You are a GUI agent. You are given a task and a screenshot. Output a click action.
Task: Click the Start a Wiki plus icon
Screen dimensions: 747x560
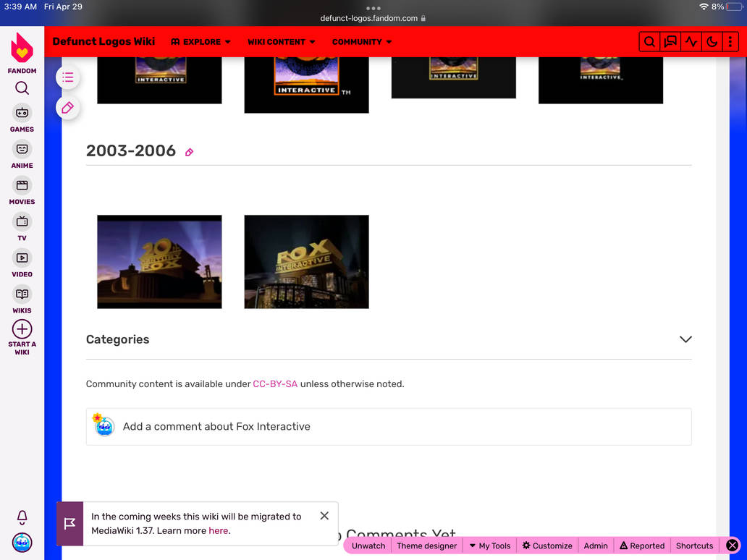pyautogui.click(x=22, y=329)
